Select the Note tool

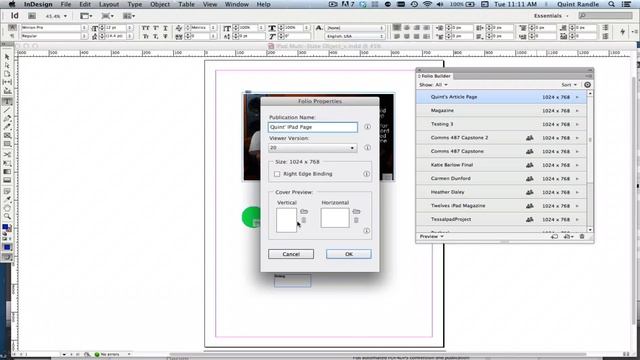[7, 191]
